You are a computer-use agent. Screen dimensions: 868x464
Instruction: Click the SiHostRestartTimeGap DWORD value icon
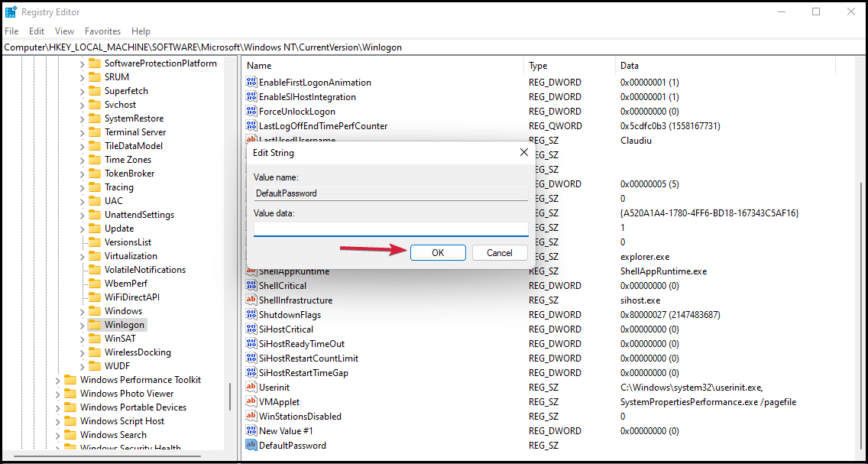pos(252,372)
